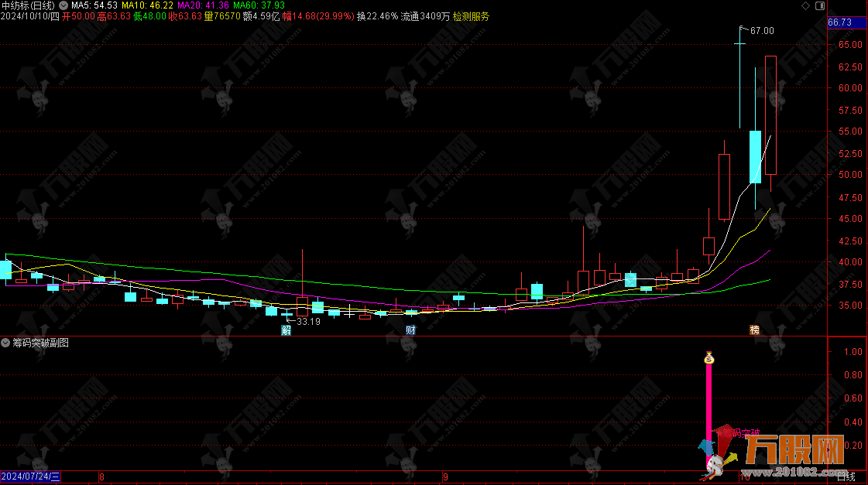868x485 pixels.
Task: Select the pink 筹码突破 signal bar
Action: pos(709,417)
